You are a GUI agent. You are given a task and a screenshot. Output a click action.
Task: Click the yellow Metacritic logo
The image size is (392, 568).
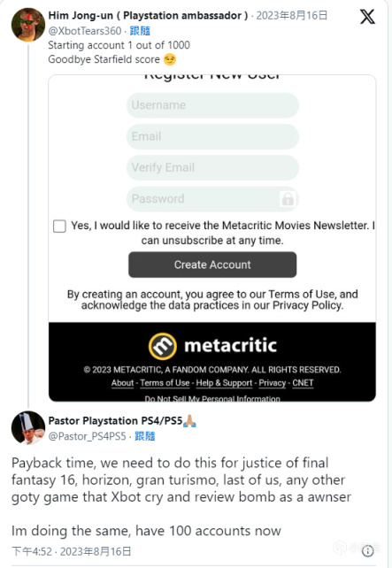pos(163,346)
